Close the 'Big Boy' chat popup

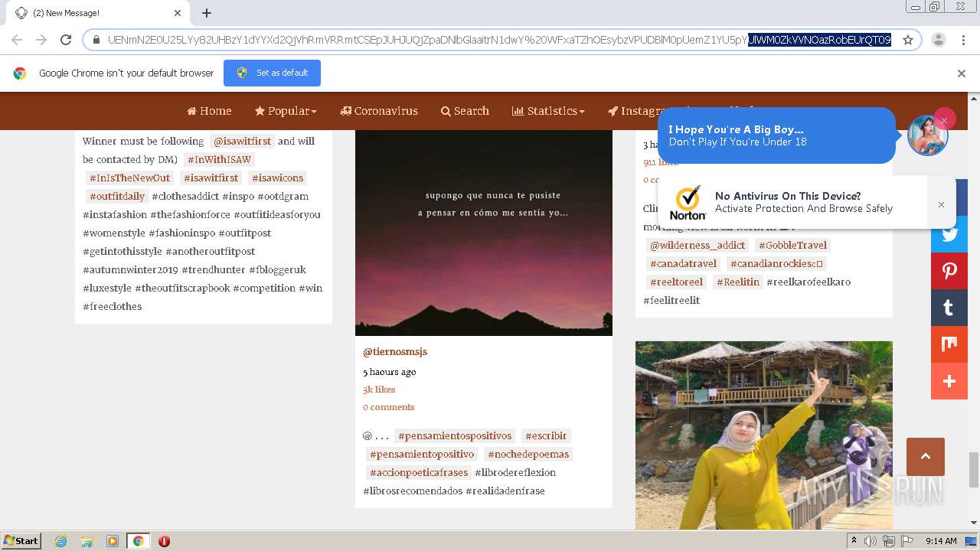point(944,120)
